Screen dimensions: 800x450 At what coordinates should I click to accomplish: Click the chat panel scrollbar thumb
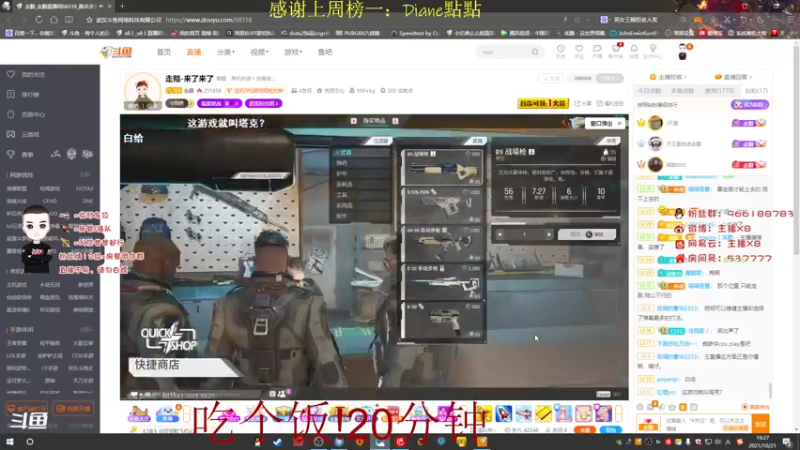[x=770, y=391]
